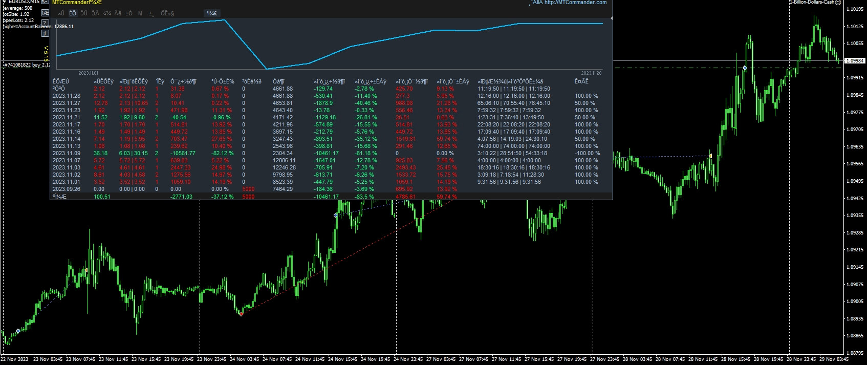Collapse panel using right edge arrow handle
868x365 pixels.
(611, 18)
